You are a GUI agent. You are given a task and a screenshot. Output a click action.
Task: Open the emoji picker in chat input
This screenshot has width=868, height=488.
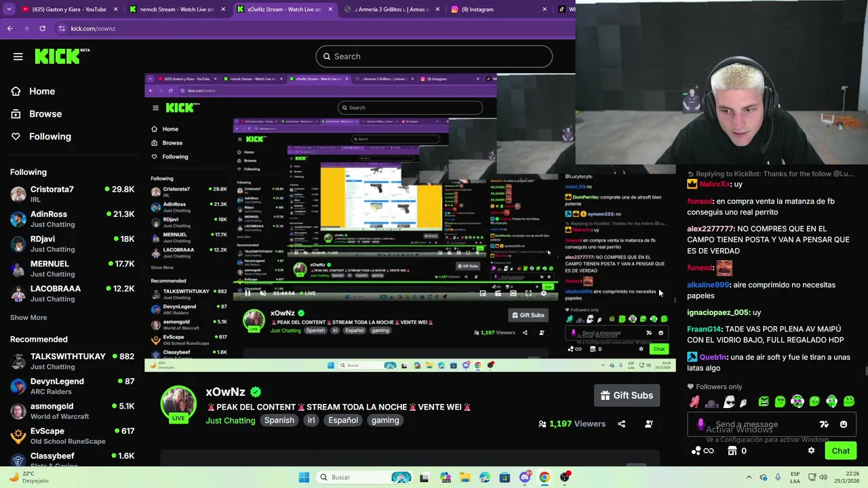844,424
